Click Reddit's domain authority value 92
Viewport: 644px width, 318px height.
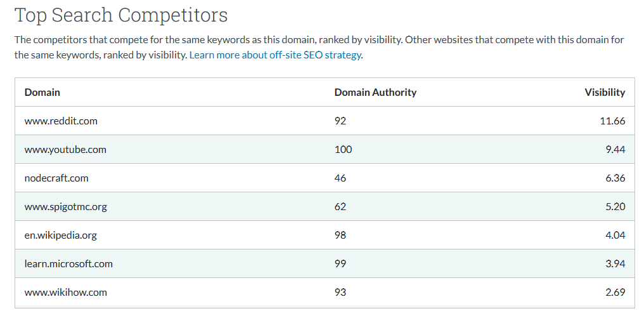340,121
